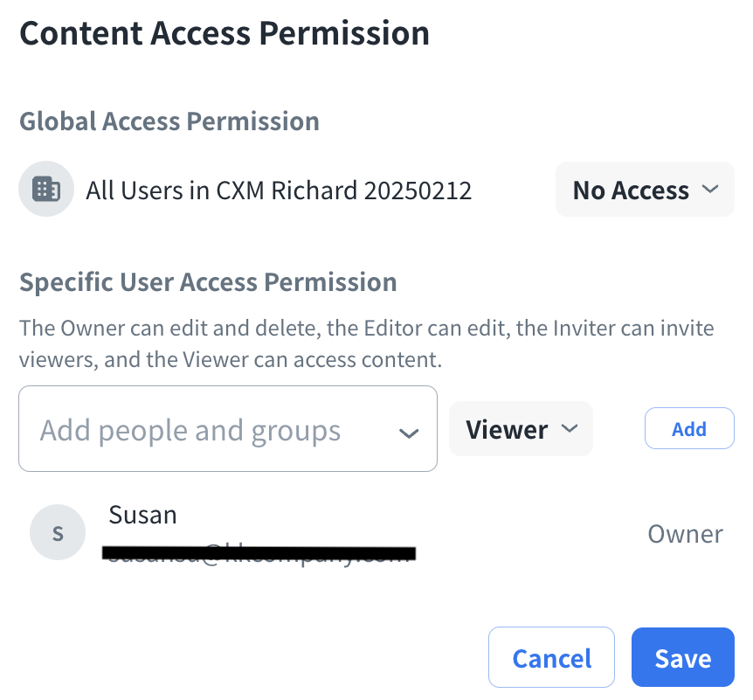Image resolution: width=753 pixels, height=700 pixels.
Task: Click the organization building icon
Action: coord(45,190)
